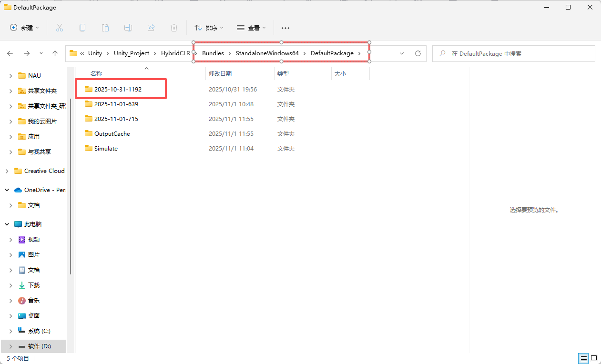Go up one folder level arrow
The width and height of the screenshot is (601, 364).
[55, 53]
